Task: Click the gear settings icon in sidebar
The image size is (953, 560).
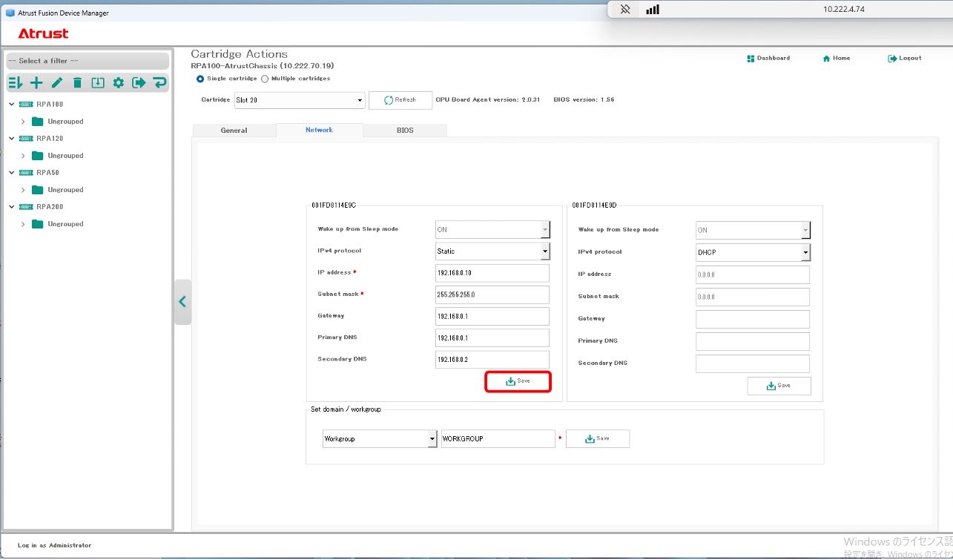Action: (118, 83)
